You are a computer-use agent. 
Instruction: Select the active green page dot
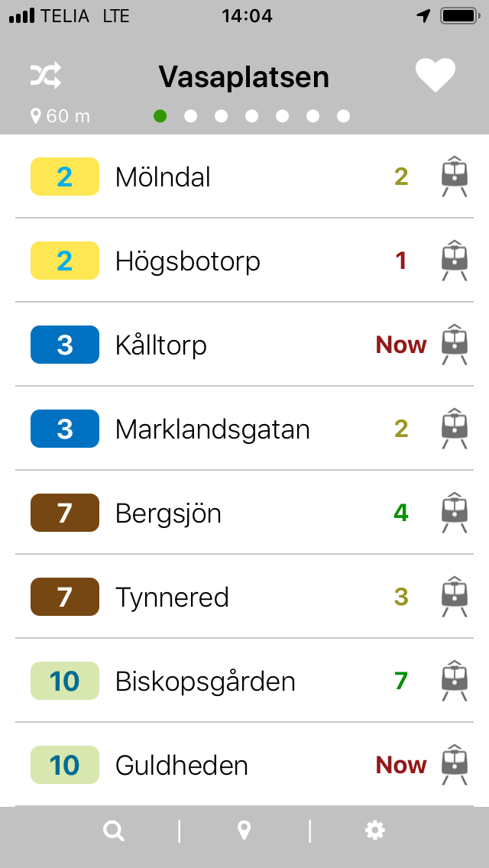point(160,116)
